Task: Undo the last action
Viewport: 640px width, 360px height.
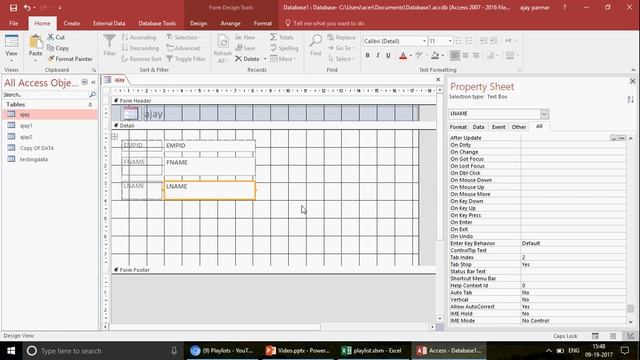Action: (x=27, y=8)
